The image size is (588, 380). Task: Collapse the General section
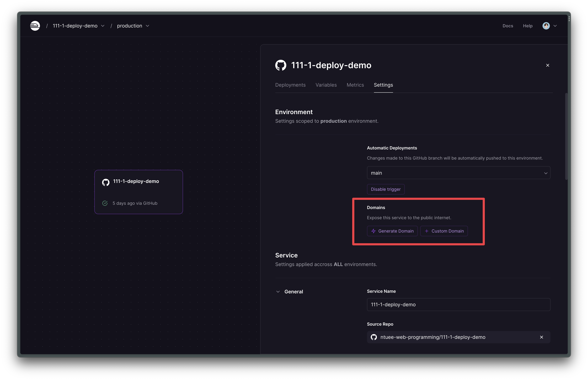[x=278, y=292]
